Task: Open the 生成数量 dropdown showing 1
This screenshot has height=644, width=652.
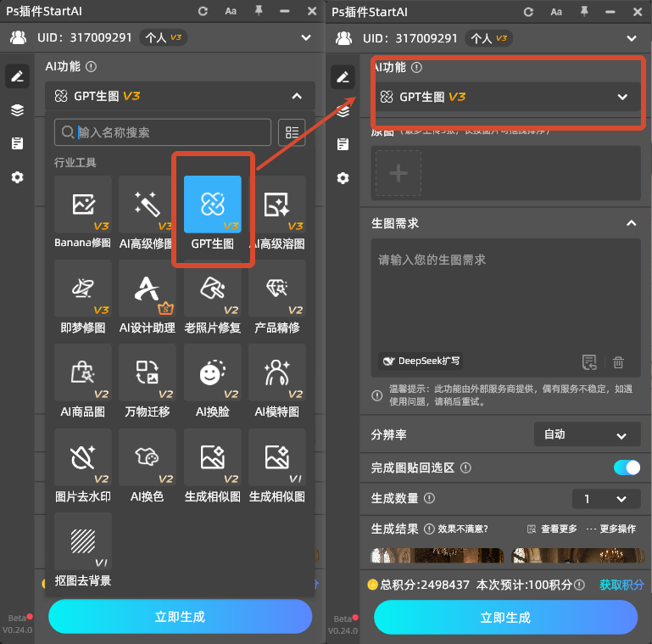Action: [606, 498]
